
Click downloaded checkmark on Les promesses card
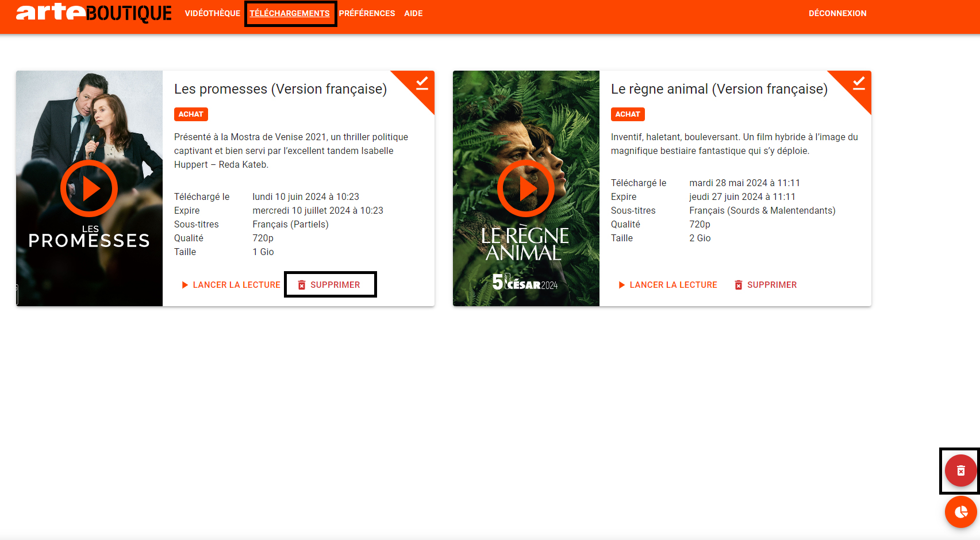422,83
